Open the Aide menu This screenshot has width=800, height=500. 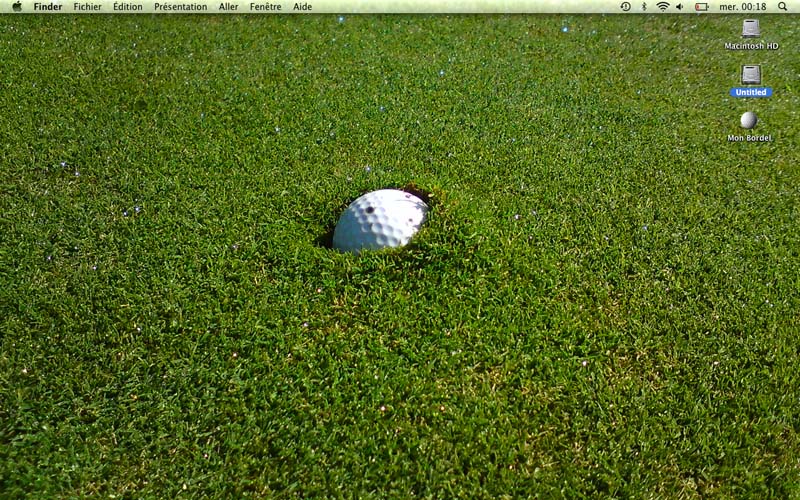click(x=303, y=7)
